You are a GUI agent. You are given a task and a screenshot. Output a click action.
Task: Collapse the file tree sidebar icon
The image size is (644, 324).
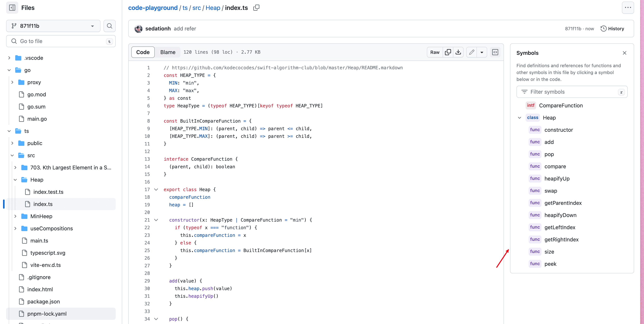click(x=12, y=8)
